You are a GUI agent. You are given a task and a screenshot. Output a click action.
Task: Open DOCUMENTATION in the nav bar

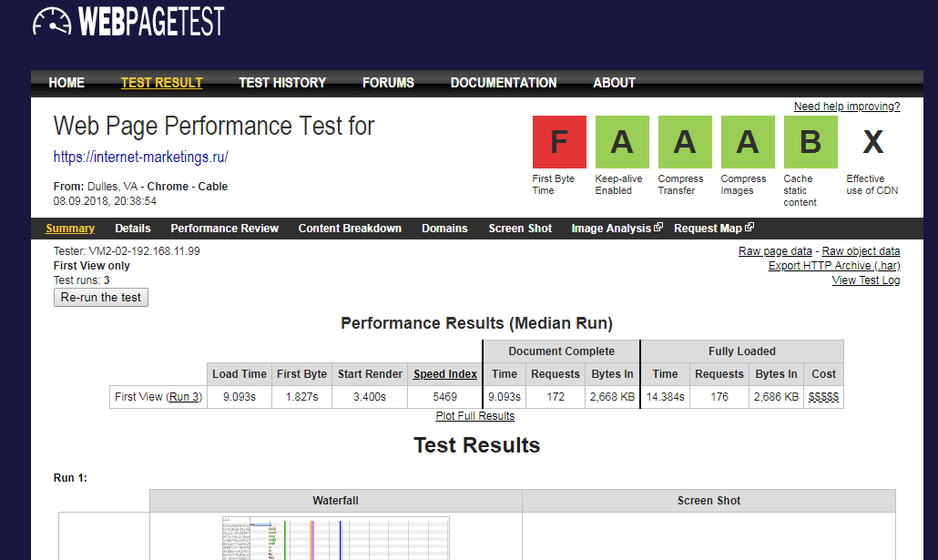pos(504,83)
